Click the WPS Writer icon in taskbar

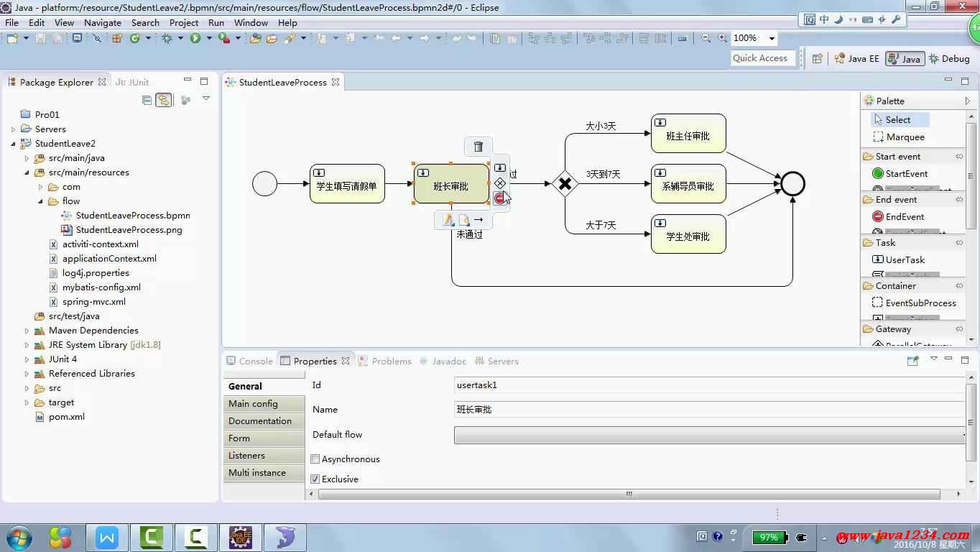pos(107,538)
